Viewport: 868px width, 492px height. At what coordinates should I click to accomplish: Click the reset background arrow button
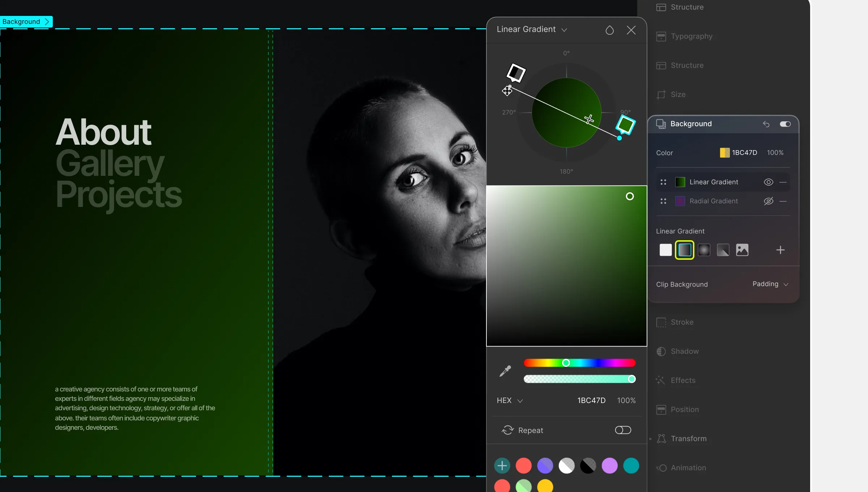coord(767,123)
